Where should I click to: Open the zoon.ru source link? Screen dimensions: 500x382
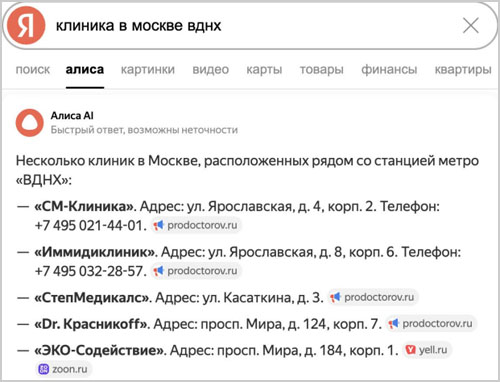pyautogui.click(x=63, y=369)
